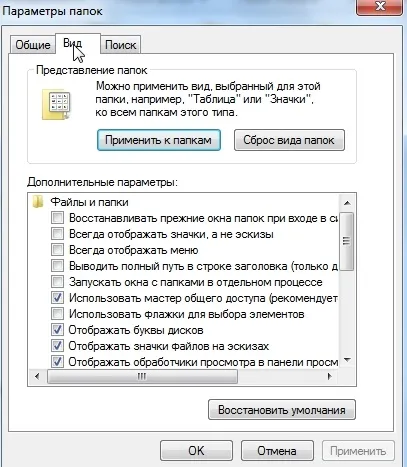407x467 pixels.
Task: Select the Вид tab
Action: [78, 43]
